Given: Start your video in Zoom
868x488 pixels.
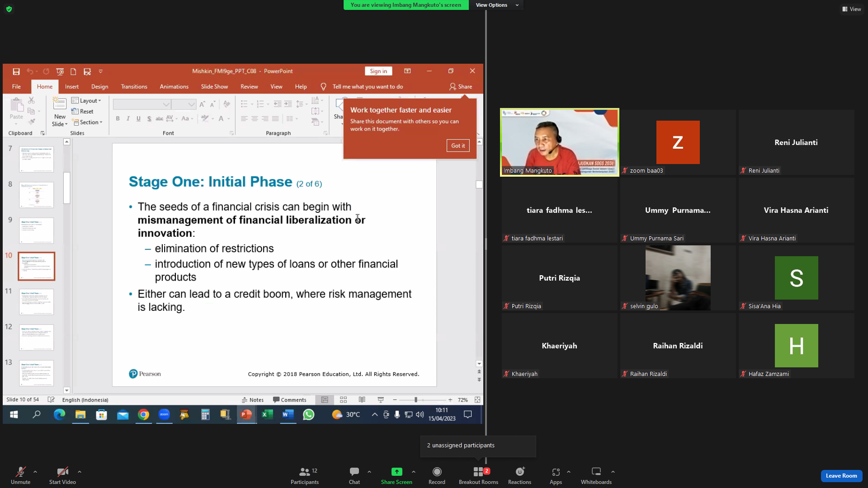Looking at the screenshot, I should 62,476.
